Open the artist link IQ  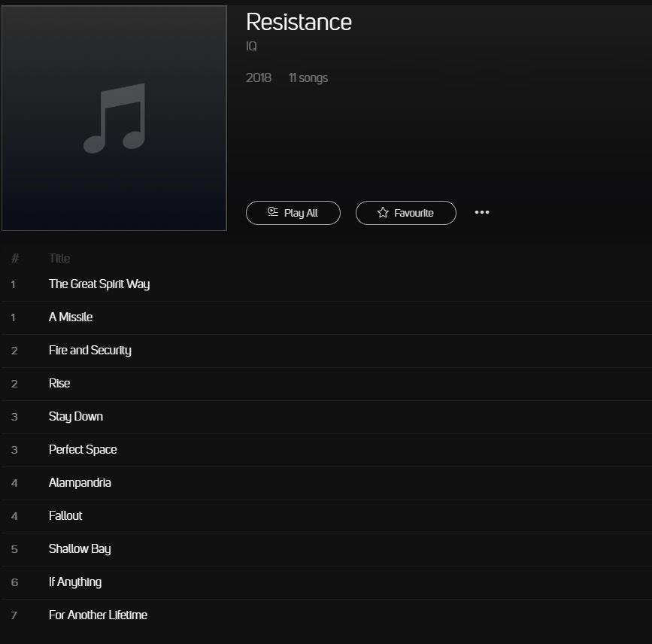coord(251,47)
